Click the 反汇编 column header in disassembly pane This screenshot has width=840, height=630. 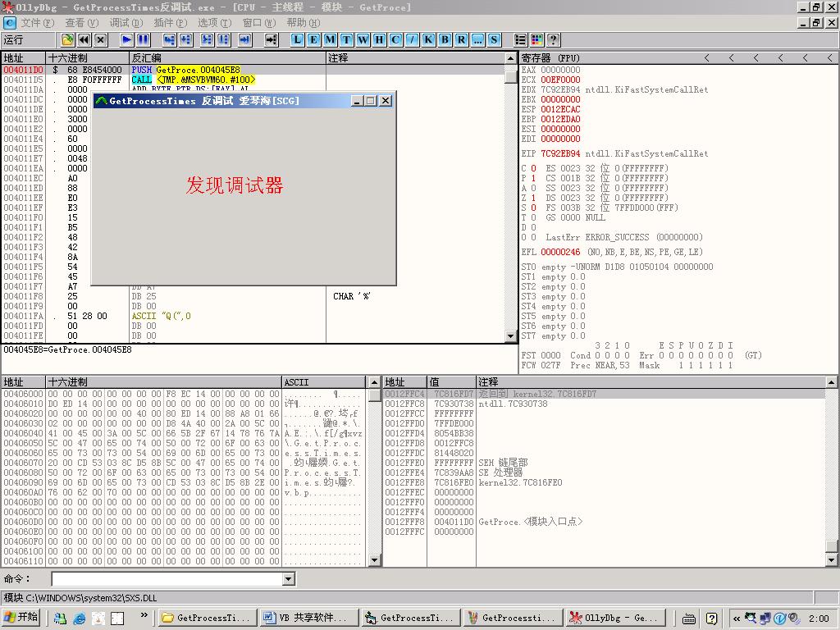228,58
